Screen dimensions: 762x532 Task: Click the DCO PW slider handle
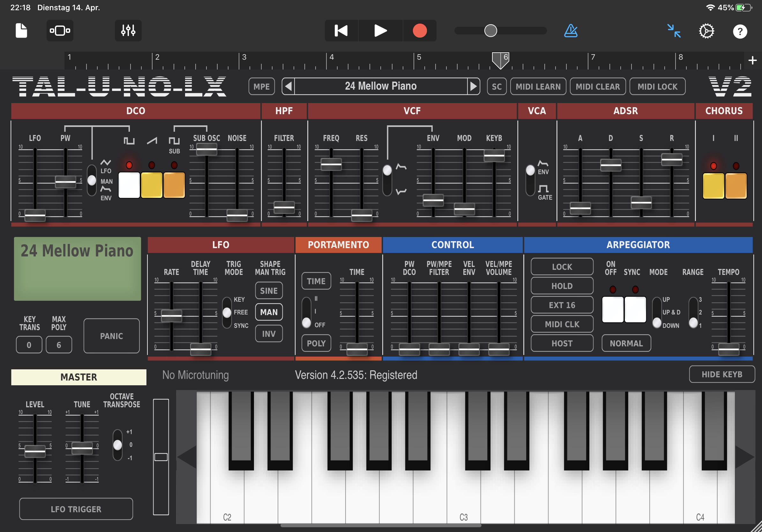pos(65,182)
